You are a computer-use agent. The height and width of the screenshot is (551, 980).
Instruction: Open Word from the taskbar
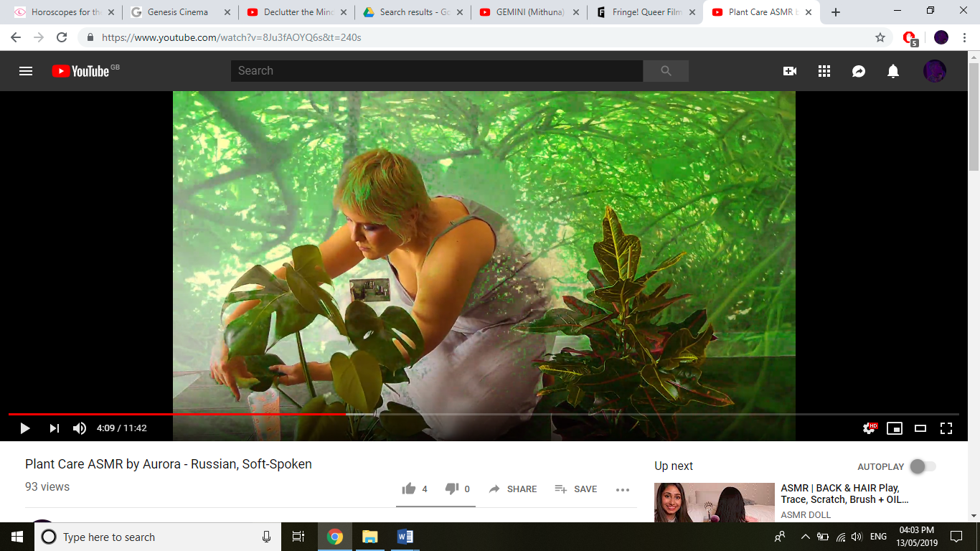click(404, 537)
